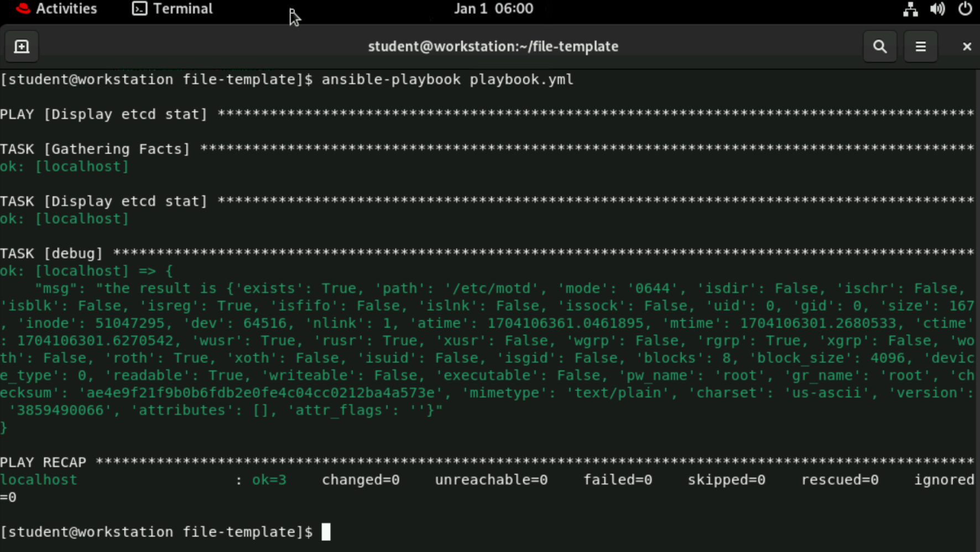Click the PLAY RECAP heading

[x=43, y=462]
